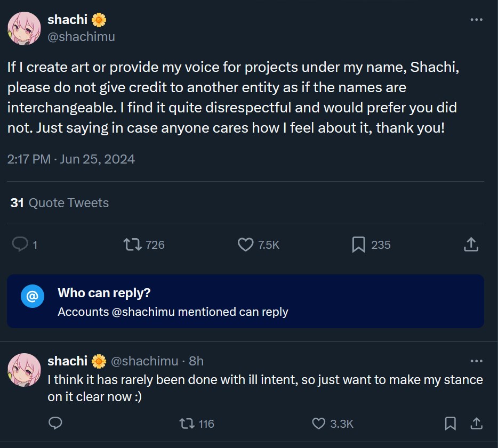Open more options on the main tweet

(476, 20)
